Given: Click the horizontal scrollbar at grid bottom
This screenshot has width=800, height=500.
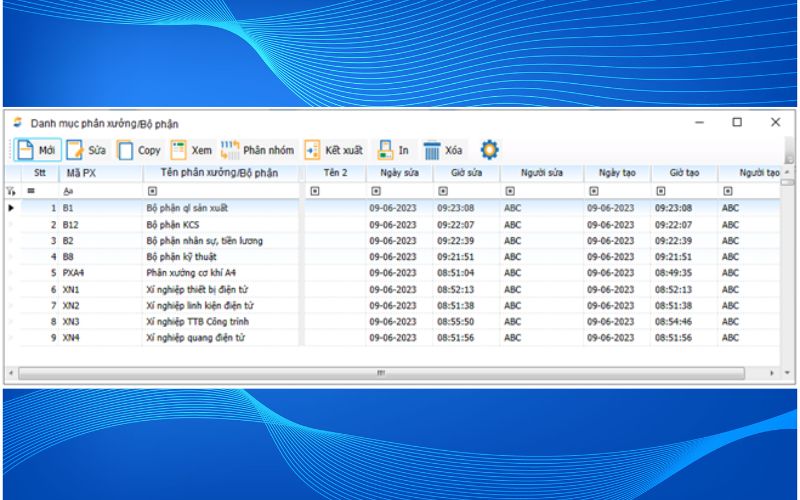Looking at the screenshot, I should click(380, 373).
